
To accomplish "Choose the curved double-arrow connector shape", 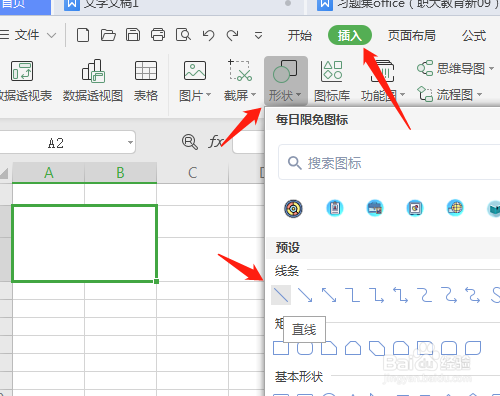I will [473, 295].
